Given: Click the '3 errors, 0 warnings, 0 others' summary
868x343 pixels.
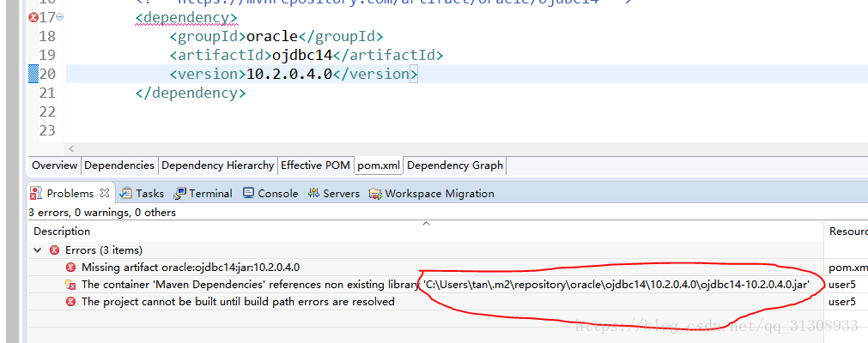Looking at the screenshot, I should (102, 213).
